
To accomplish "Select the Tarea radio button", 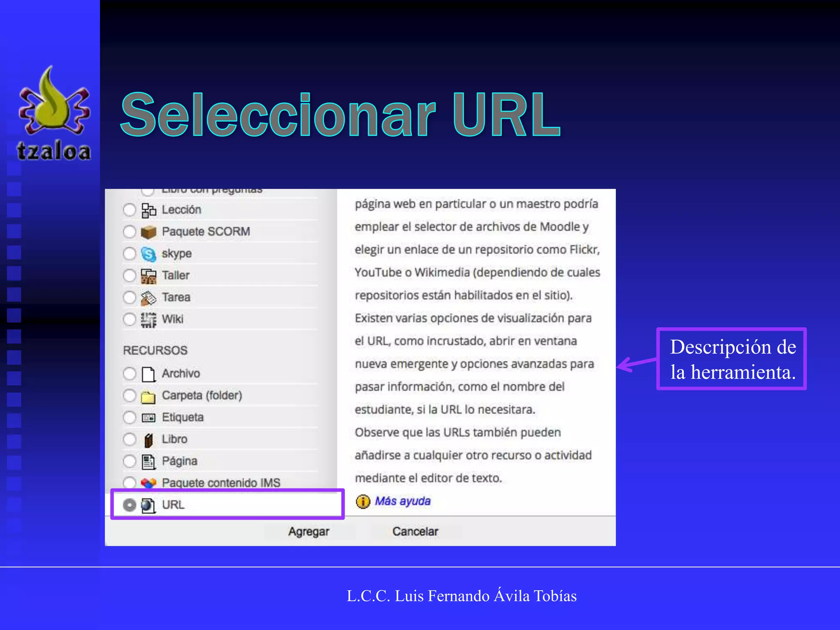I will [x=130, y=297].
